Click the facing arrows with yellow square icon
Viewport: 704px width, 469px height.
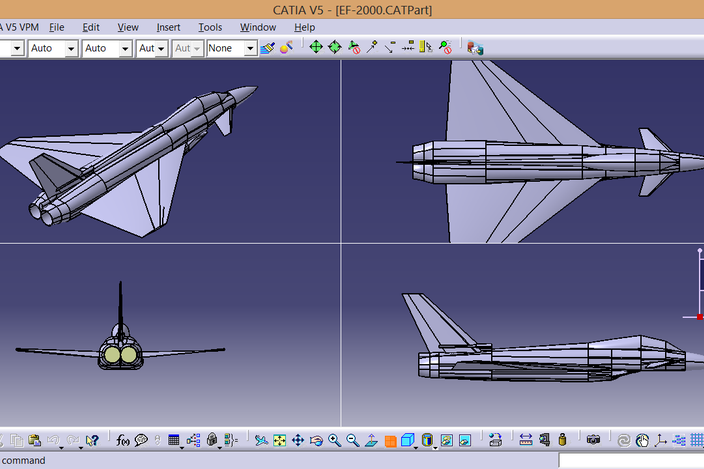pyautogui.click(x=408, y=46)
